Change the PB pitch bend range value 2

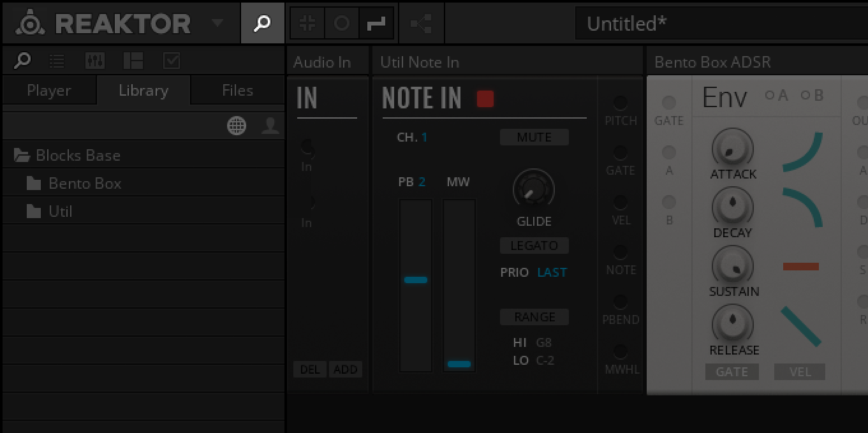pos(422,182)
